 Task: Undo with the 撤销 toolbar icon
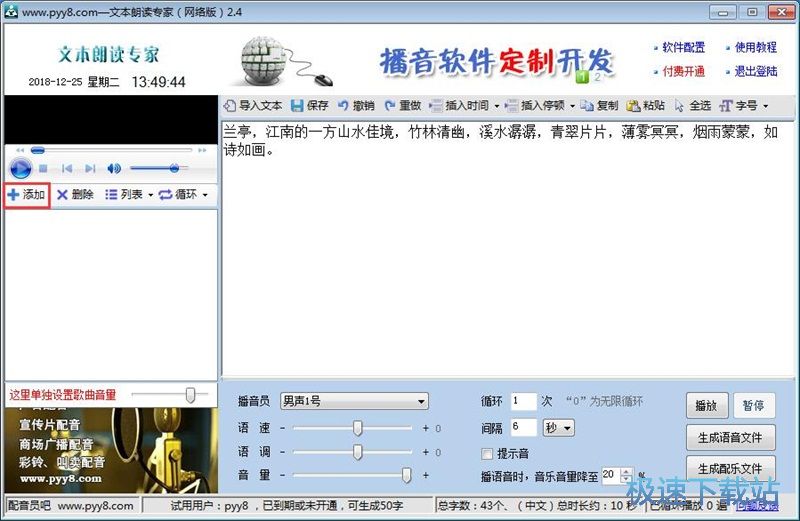coord(343,106)
